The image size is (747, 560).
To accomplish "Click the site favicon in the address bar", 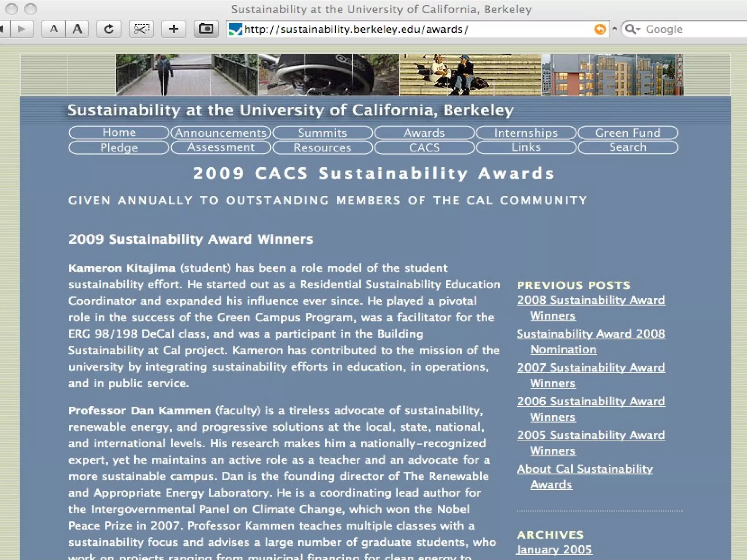I will (x=235, y=29).
